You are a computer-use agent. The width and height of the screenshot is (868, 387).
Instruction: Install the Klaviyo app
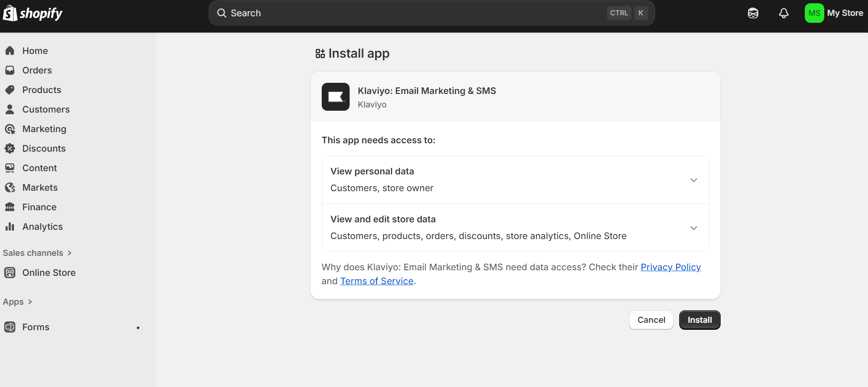(x=700, y=320)
